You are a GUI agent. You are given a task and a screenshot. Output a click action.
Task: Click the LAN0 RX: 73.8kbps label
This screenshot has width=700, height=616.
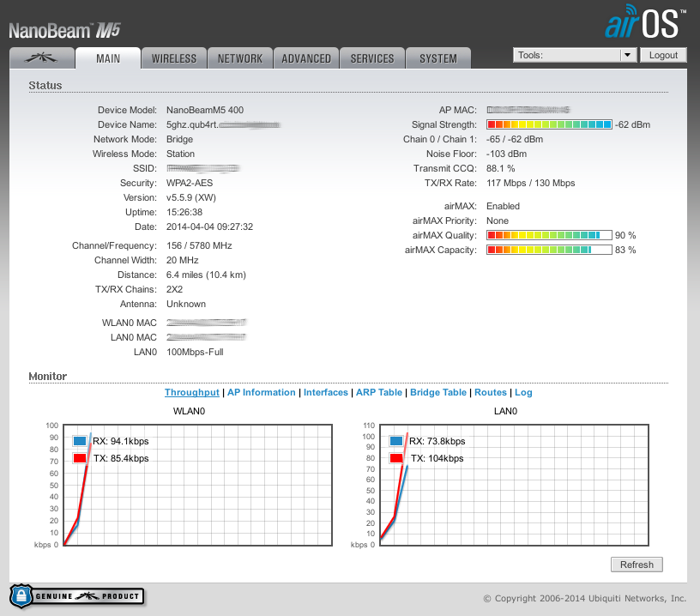pyautogui.click(x=437, y=441)
